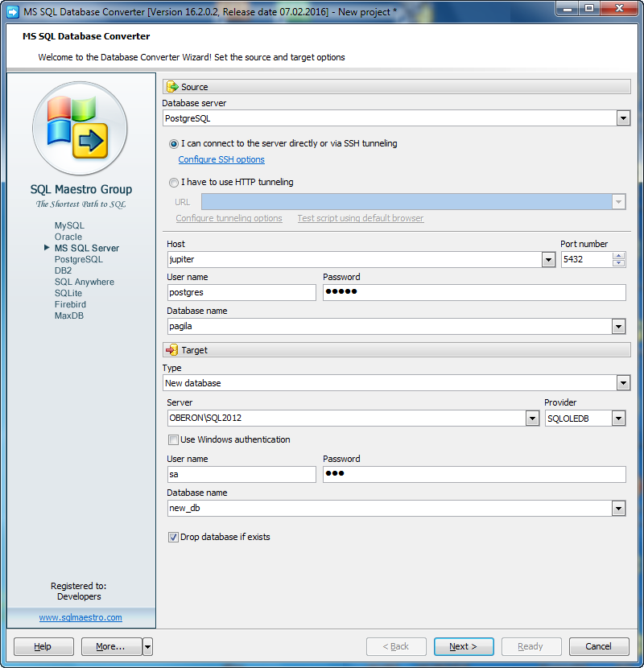Image resolution: width=644 pixels, height=668 pixels.
Task: Choose MySQL in the sidebar list
Action: 69,226
